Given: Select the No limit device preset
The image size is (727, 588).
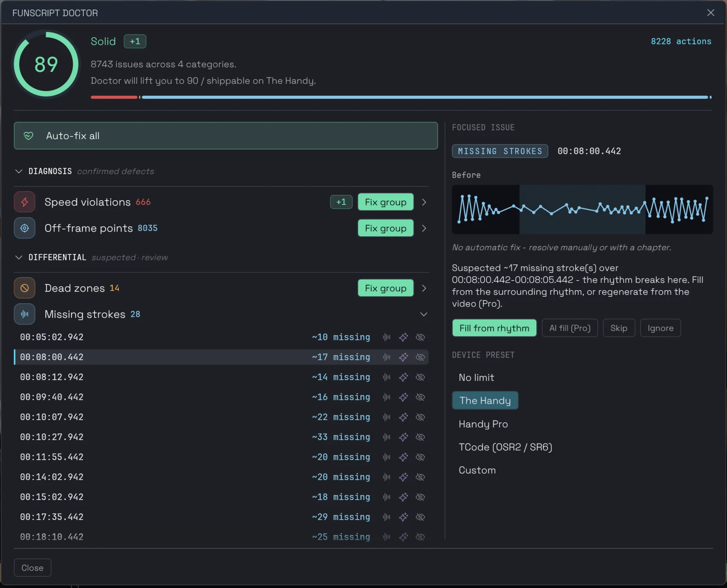Looking at the screenshot, I should [x=476, y=378].
